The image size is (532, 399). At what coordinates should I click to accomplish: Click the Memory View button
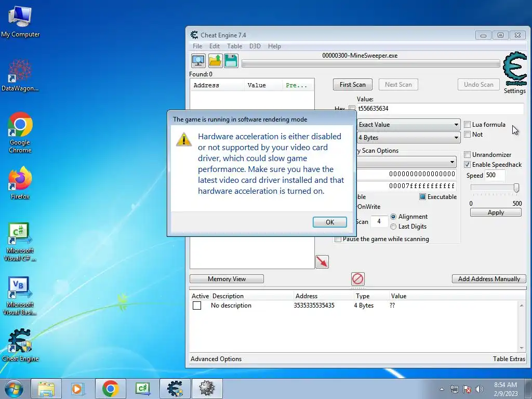click(227, 279)
